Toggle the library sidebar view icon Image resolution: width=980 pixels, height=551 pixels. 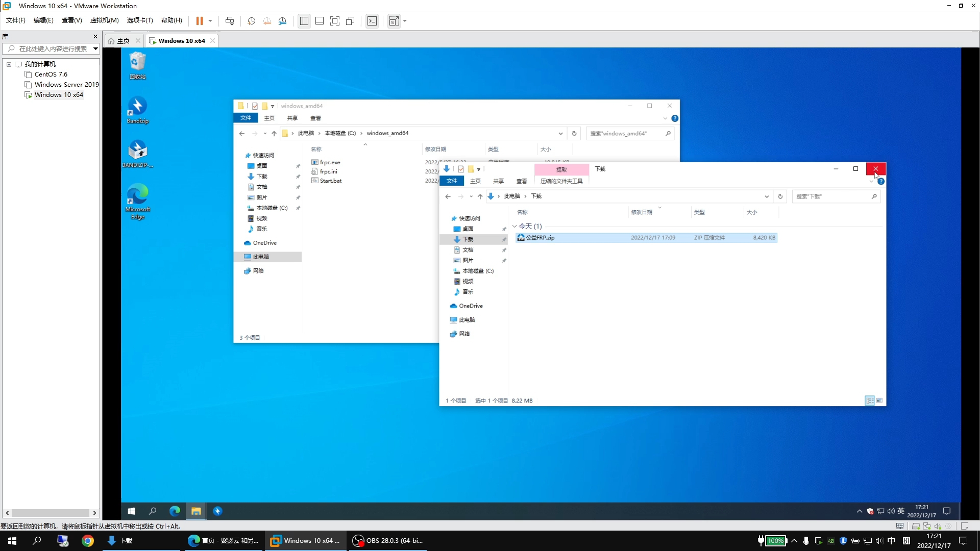click(x=304, y=21)
